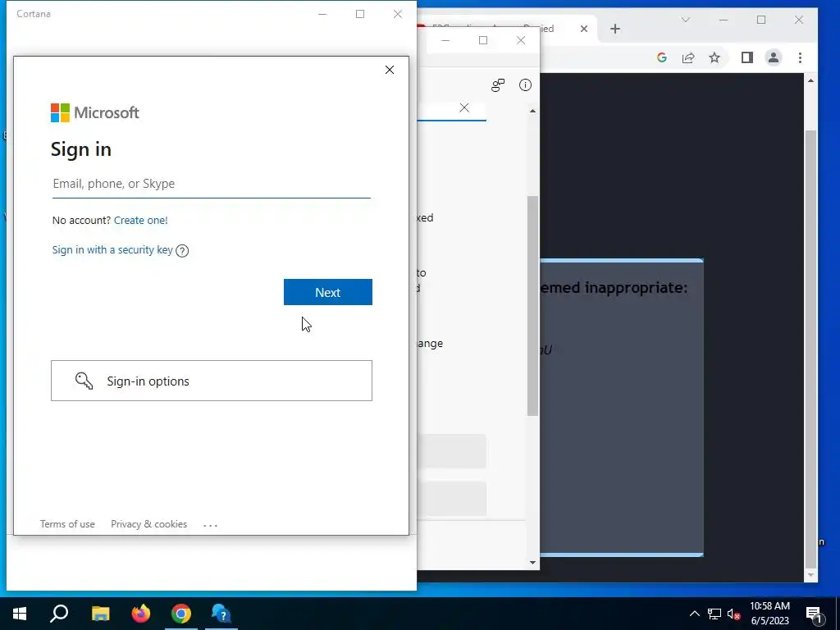Maximize the middle window
The height and width of the screenshot is (630, 840).
click(x=483, y=40)
